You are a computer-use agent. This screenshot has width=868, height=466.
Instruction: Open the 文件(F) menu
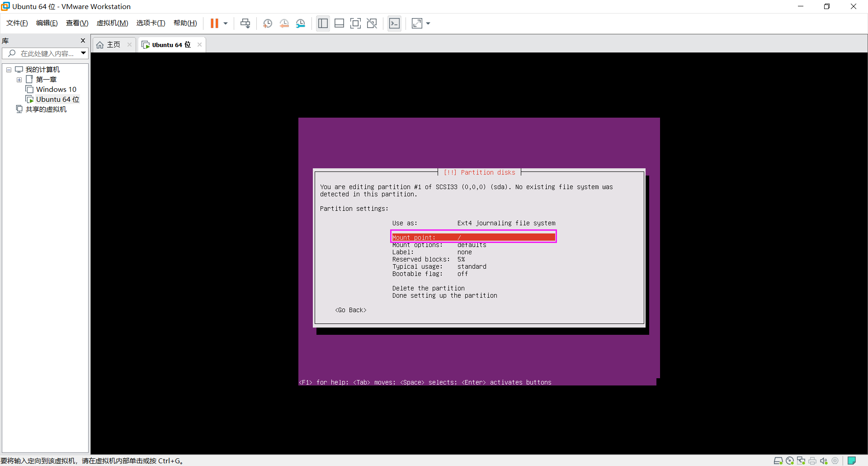17,23
